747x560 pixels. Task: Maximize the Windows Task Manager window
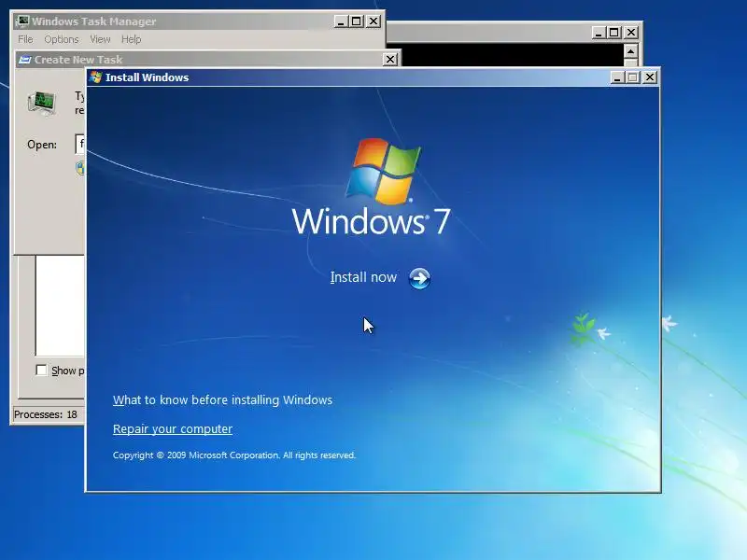[x=357, y=21]
